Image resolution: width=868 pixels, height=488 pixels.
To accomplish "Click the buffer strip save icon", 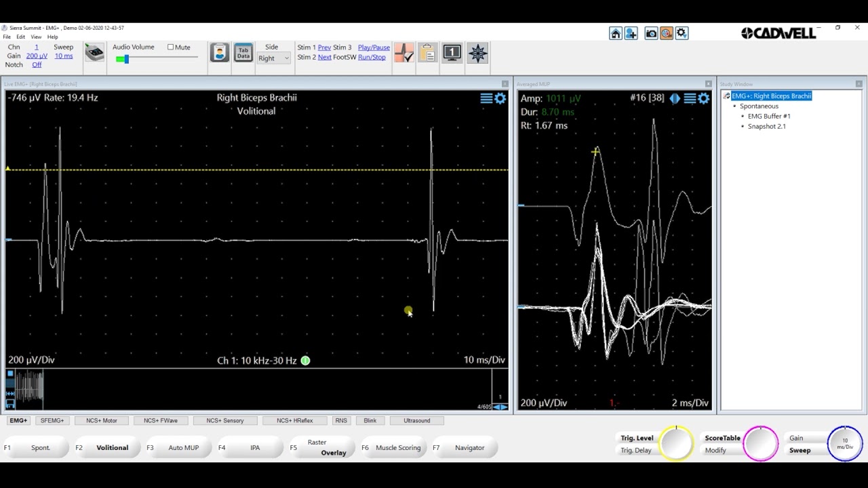I will tap(10, 404).
